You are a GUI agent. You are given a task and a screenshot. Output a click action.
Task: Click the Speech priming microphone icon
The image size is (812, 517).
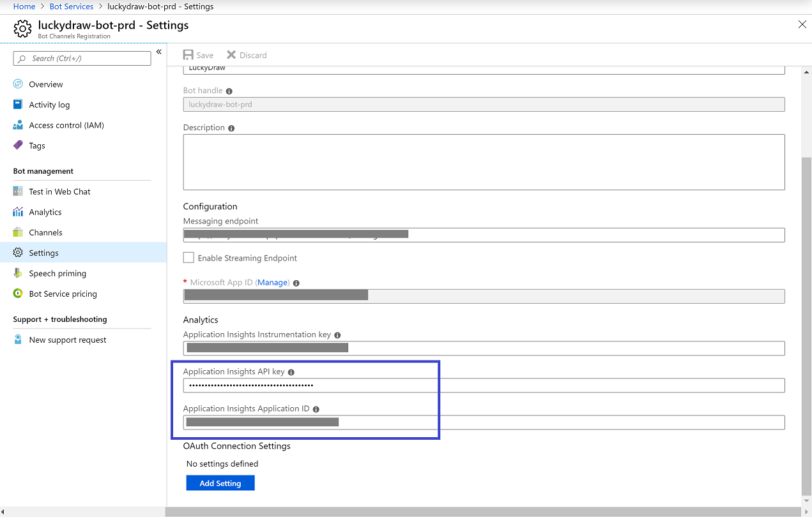tap(18, 273)
